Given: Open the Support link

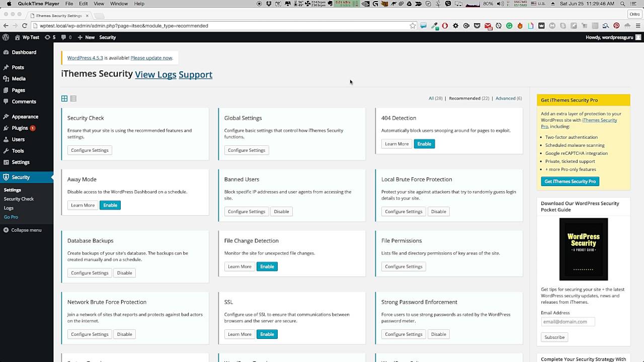Looking at the screenshot, I should 195,74.
